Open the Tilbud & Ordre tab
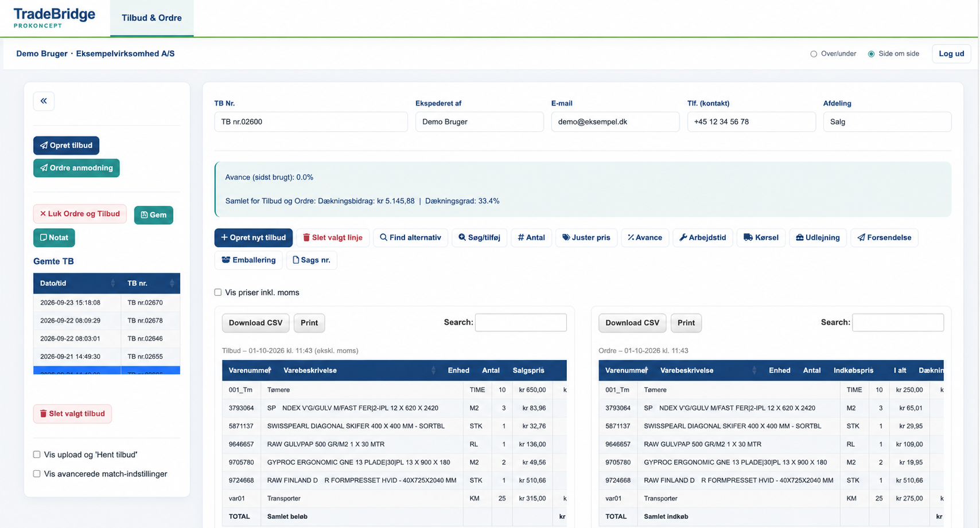 click(151, 18)
